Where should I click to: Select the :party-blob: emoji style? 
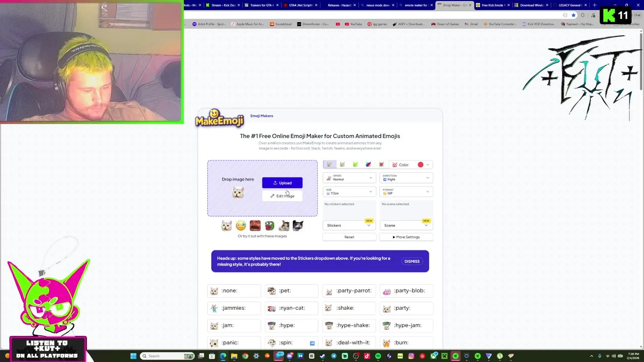tap(406, 291)
